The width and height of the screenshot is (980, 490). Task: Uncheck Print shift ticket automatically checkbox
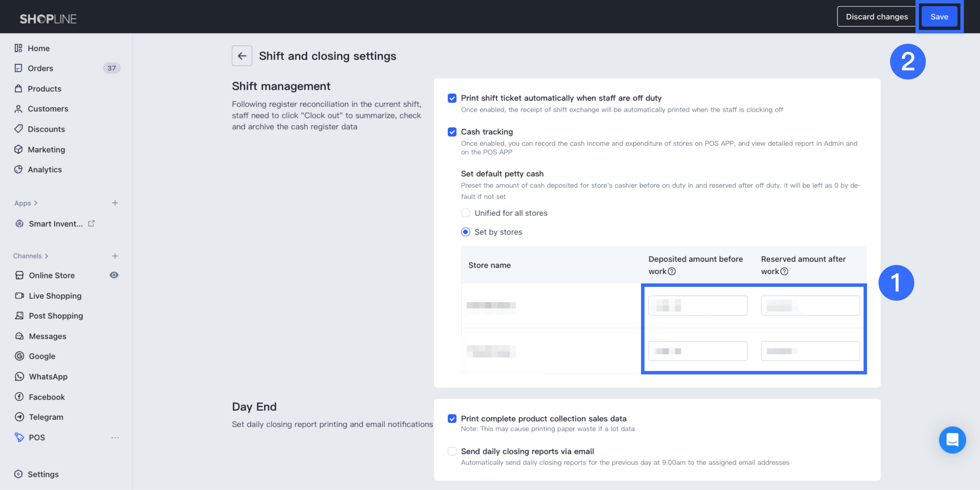pyautogui.click(x=452, y=98)
